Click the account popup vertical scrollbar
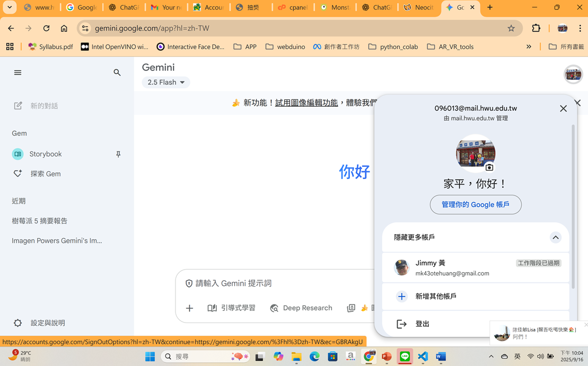The width and height of the screenshot is (588, 366). tap(573, 206)
